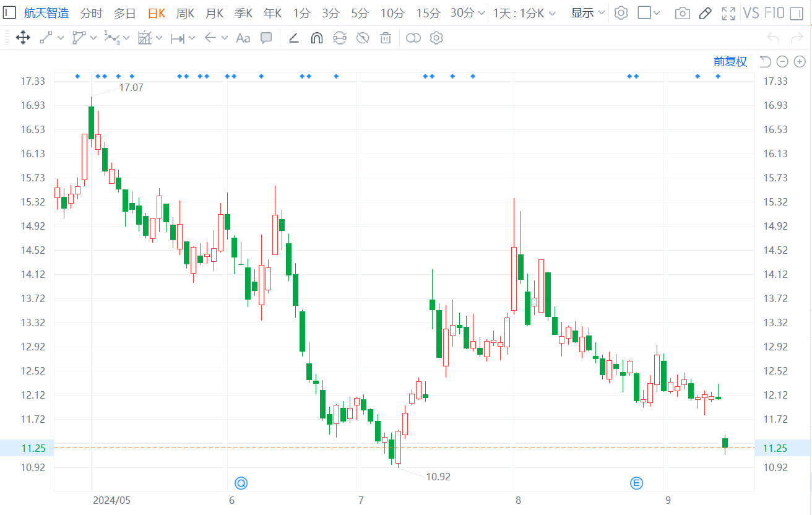812x515 pixels.
Task: Open the F10 company info
Action: click(x=775, y=13)
